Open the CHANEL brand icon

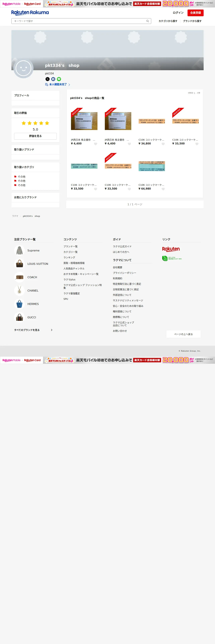tap(20, 291)
